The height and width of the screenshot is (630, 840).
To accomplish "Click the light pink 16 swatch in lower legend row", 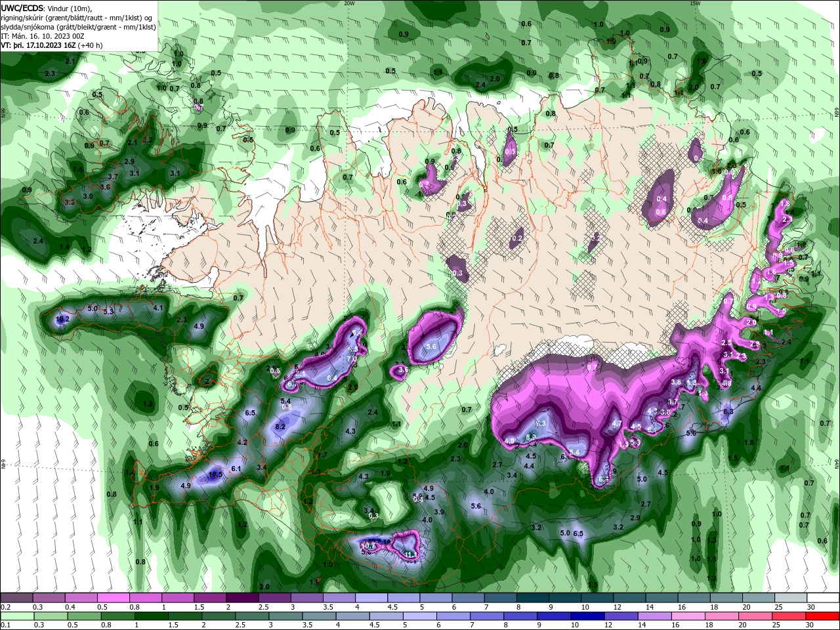I will click(687, 616).
